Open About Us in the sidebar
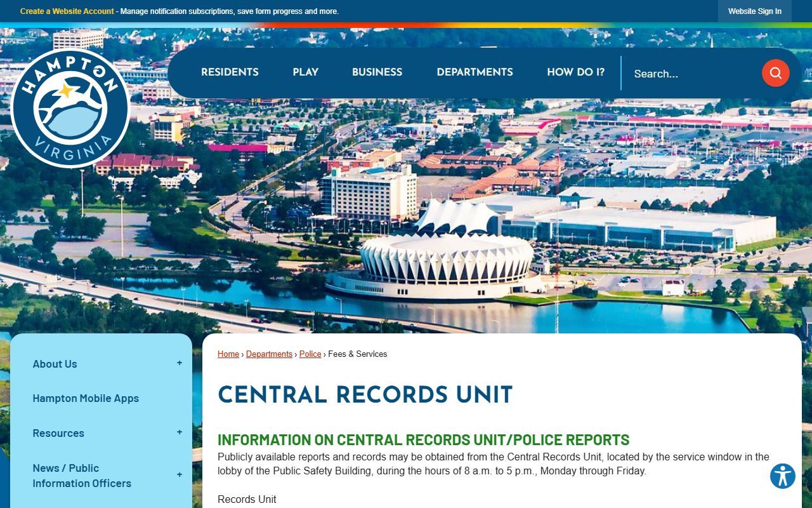The height and width of the screenshot is (508, 812). [55, 364]
